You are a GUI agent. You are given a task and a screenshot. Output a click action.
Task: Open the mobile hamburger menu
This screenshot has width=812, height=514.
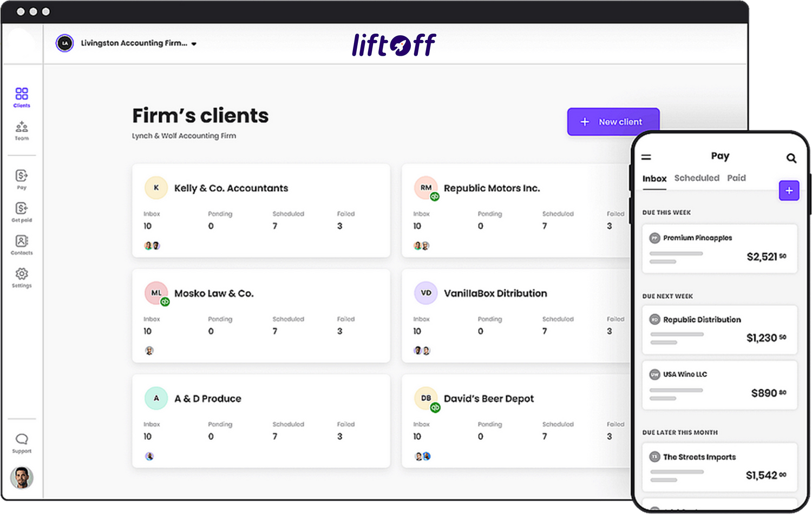coord(646,157)
